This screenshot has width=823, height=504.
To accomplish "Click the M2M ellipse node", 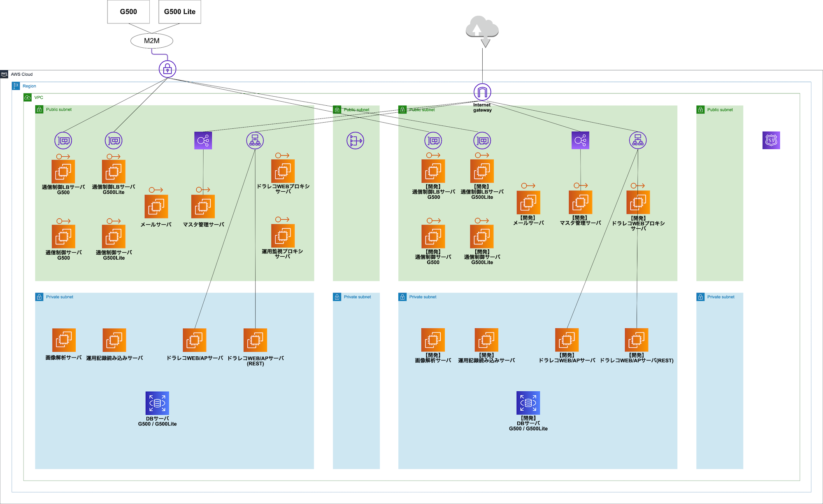I will tap(151, 41).
